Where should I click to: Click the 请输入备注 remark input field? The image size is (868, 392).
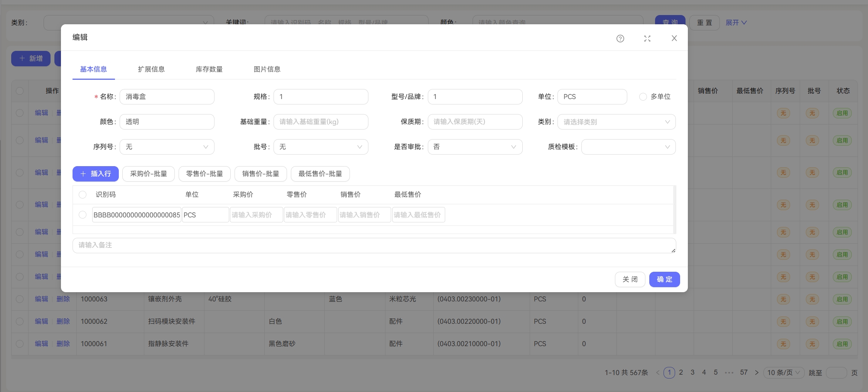270,245
